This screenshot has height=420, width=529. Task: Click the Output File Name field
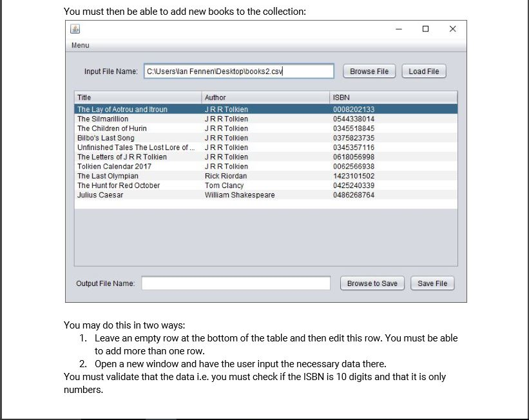click(x=236, y=283)
